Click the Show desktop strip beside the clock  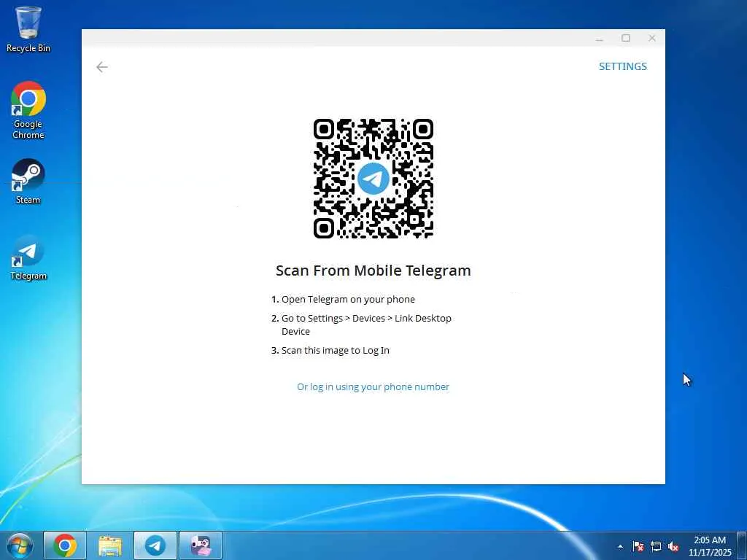742,545
